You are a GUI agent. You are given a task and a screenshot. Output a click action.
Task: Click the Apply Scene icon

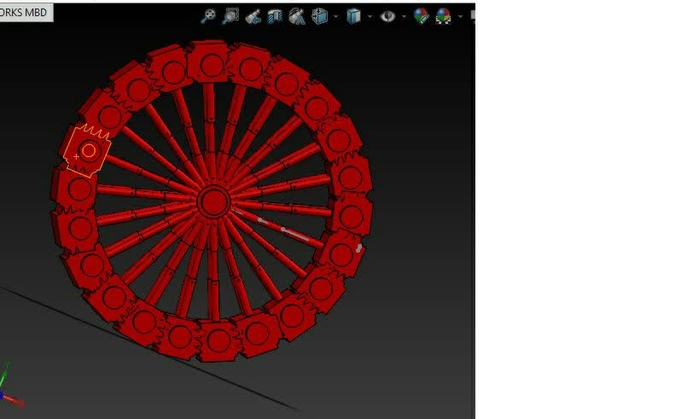tap(445, 16)
